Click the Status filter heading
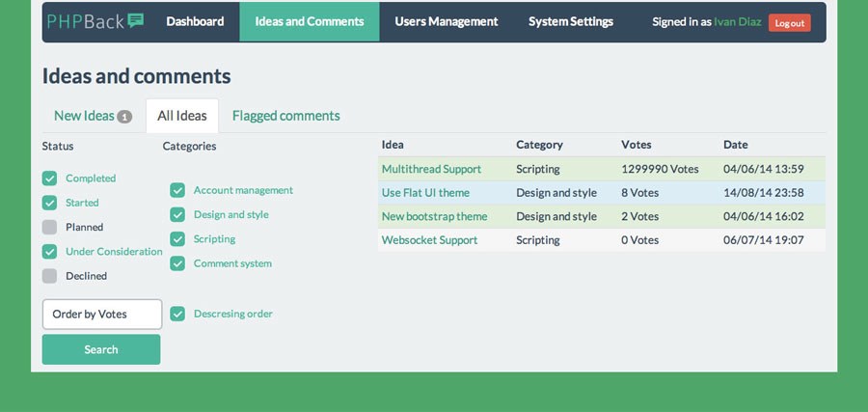 point(58,147)
